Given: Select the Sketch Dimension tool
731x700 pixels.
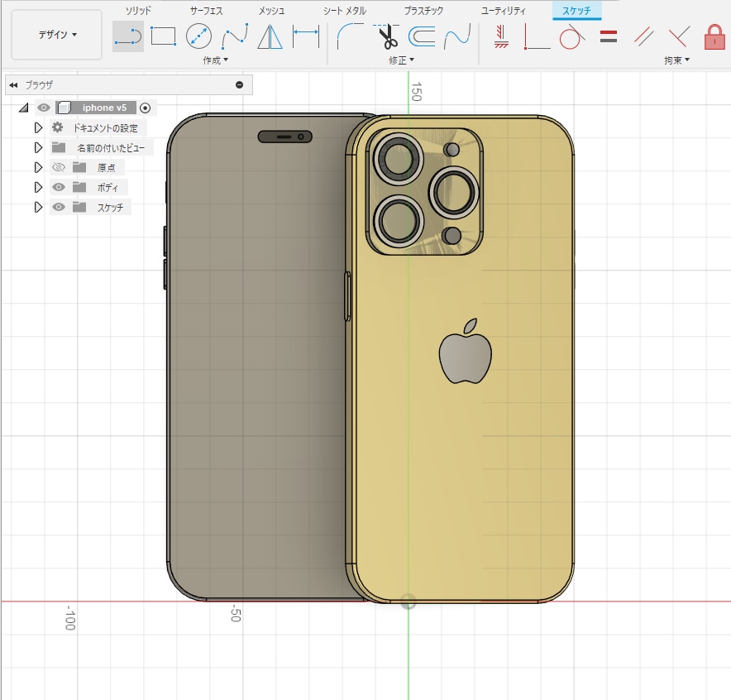Looking at the screenshot, I should click(x=306, y=36).
